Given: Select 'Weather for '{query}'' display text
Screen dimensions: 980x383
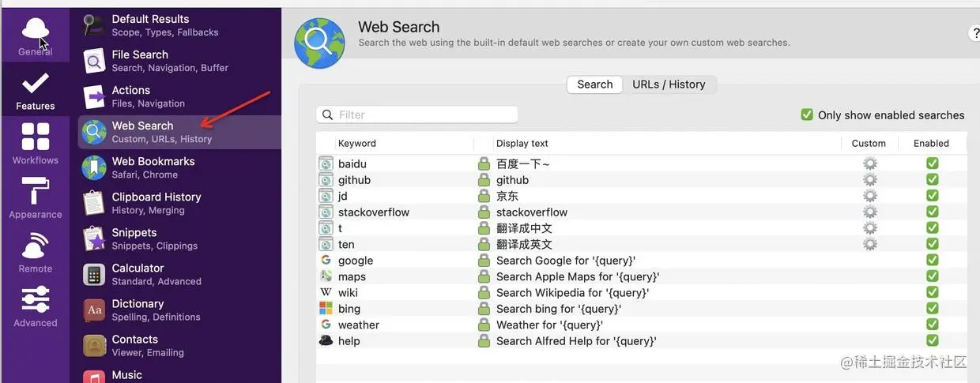Looking at the screenshot, I should pyautogui.click(x=549, y=325).
